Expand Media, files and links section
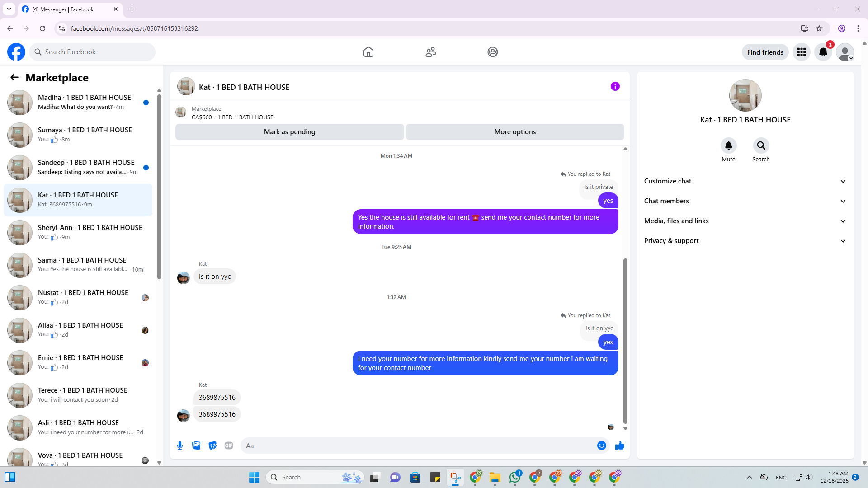Image resolution: width=868 pixels, height=488 pixels. [x=745, y=221]
